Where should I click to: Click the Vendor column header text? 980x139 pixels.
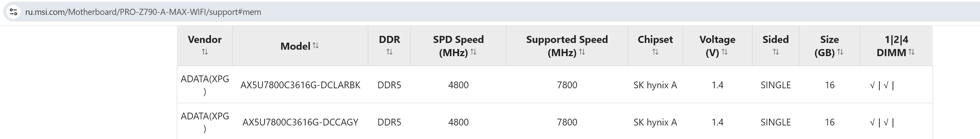(x=205, y=39)
